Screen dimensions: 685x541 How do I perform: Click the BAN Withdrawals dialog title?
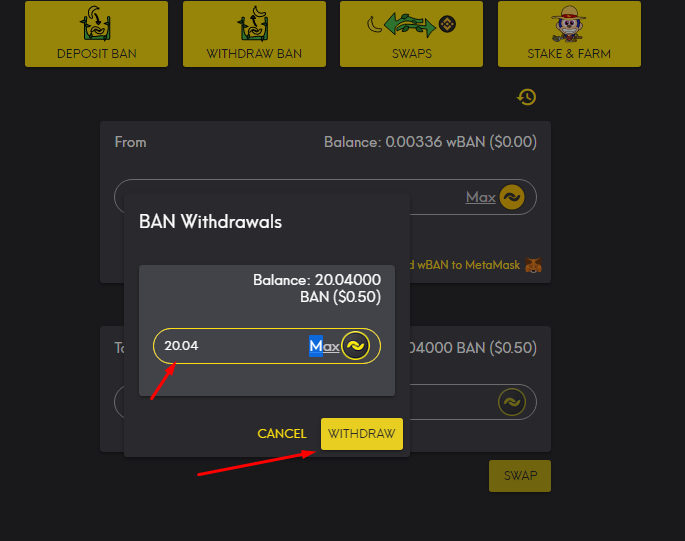[211, 222]
